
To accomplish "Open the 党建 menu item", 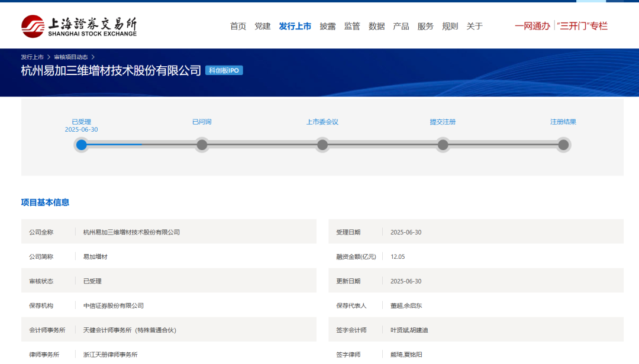I will pyautogui.click(x=263, y=26).
